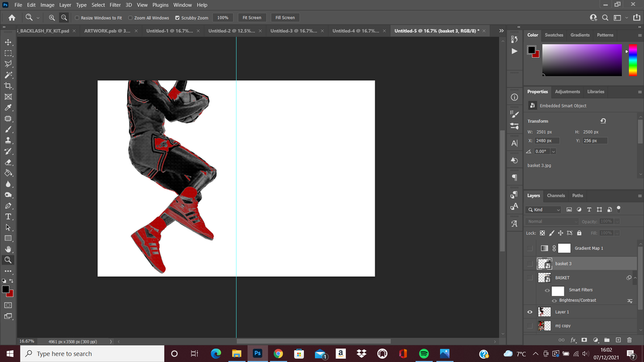Image resolution: width=644 pixels, height=362 pixels.
Task: Select the Path Selection tool
Action: [x=8, y=227]
